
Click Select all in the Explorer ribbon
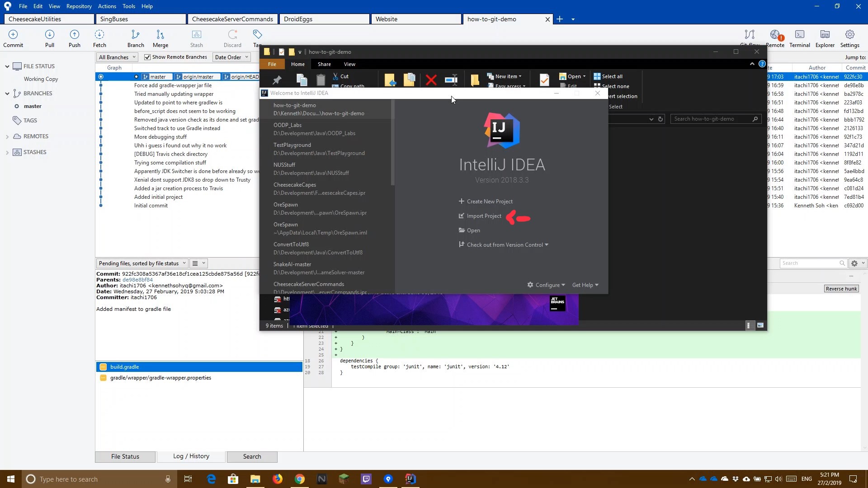611,76
